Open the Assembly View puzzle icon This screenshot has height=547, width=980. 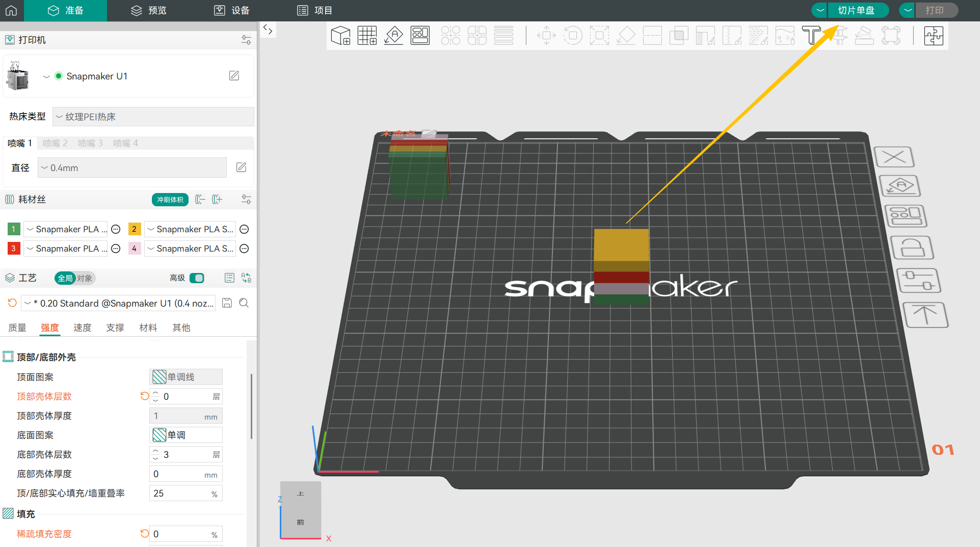pos(934,36)
